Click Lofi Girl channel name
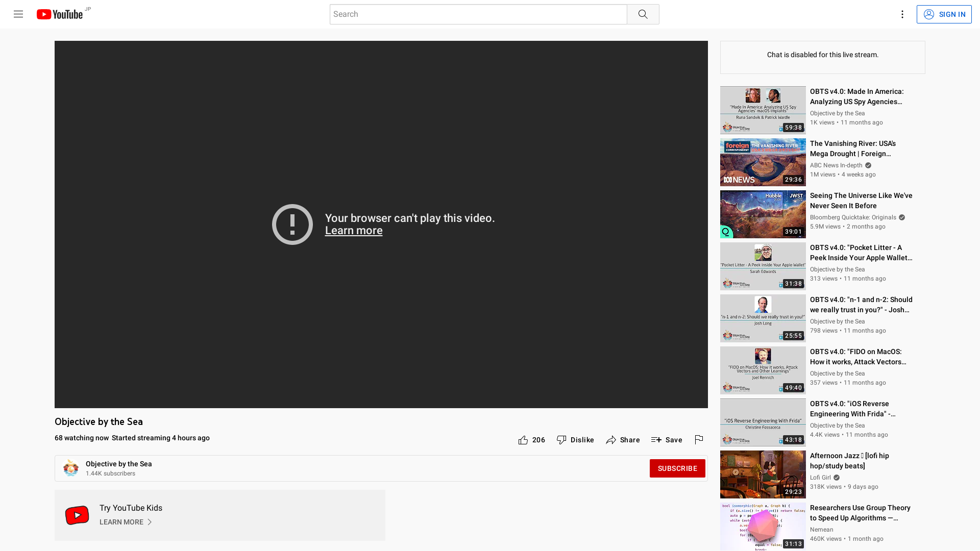The height and width of the screenshot is (551, 980). click(820, 478)
